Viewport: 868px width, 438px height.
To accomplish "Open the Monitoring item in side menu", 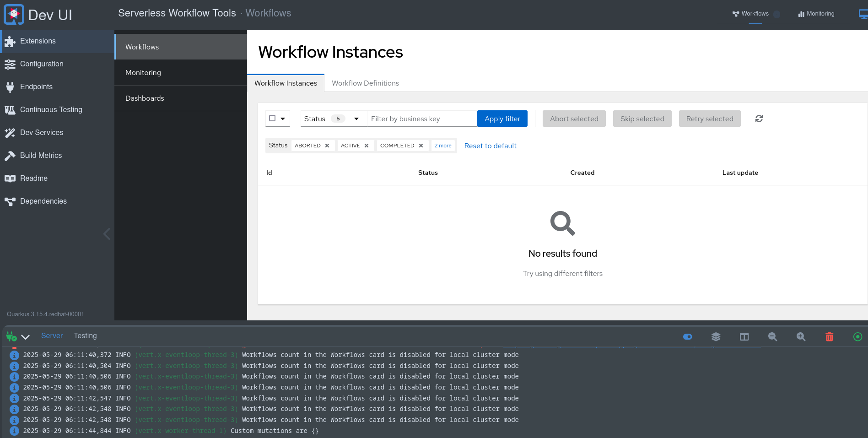I will pos(143,72).
